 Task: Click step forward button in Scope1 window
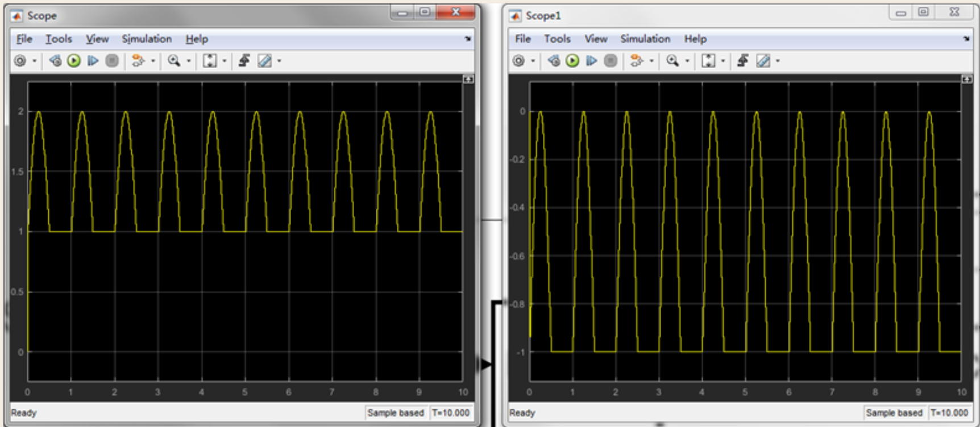tap(591, 61)
